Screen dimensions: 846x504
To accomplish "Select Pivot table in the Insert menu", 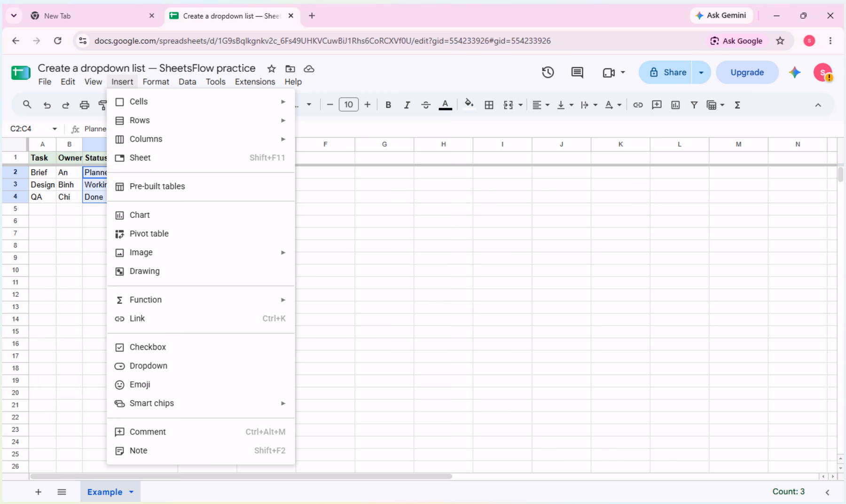I will [x=201, y=233].
